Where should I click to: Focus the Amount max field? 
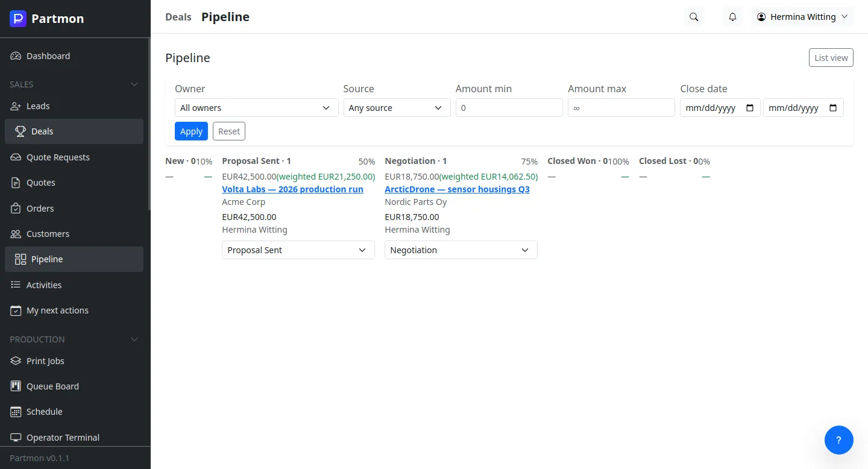[621, 108]
